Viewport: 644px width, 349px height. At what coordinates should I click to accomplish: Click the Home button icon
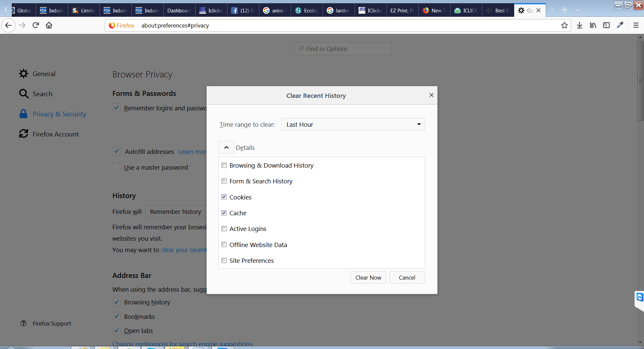(49, 25)
